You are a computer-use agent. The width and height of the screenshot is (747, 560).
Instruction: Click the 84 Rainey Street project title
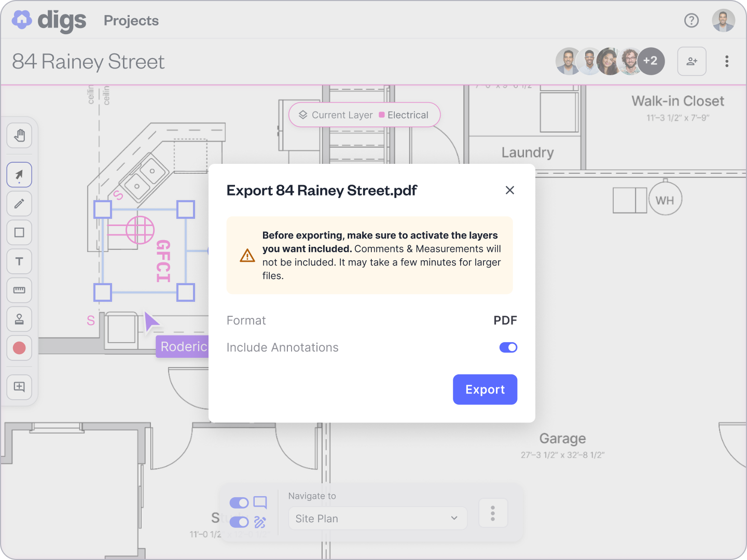(x=88, y=62)
